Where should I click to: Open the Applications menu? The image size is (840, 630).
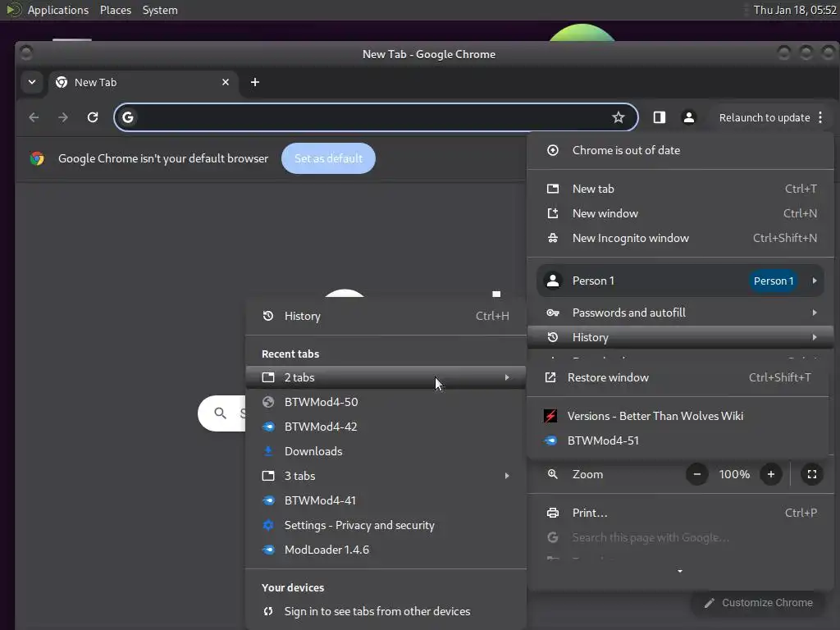tap(58, 10)
